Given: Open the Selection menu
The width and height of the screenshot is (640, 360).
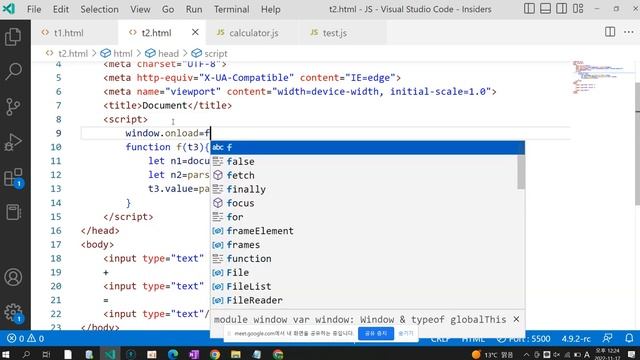Looking at the screenshot, I should 99,9.
